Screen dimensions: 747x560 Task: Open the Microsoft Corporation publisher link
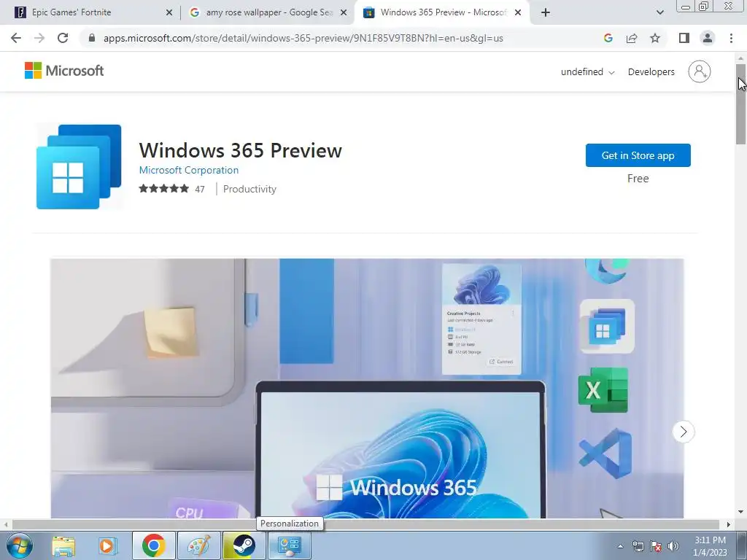click(189, 170)
